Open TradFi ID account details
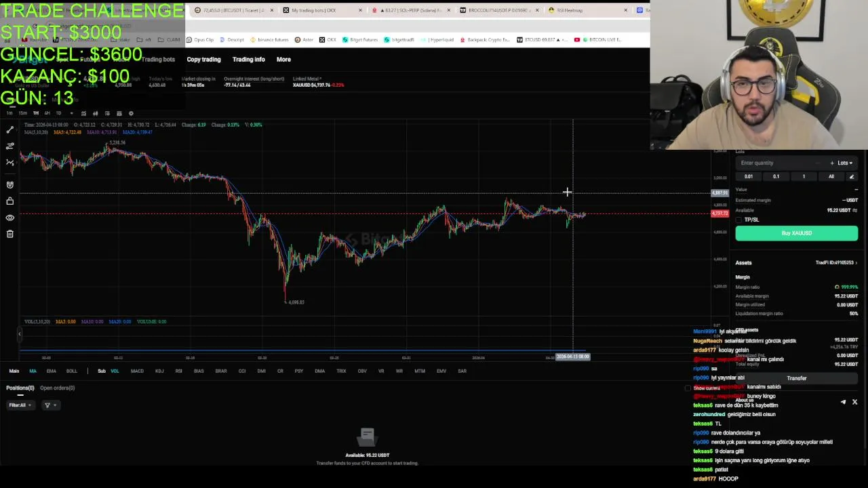The width and height of the screenshot is (868, 488). (x=836, y=263)
